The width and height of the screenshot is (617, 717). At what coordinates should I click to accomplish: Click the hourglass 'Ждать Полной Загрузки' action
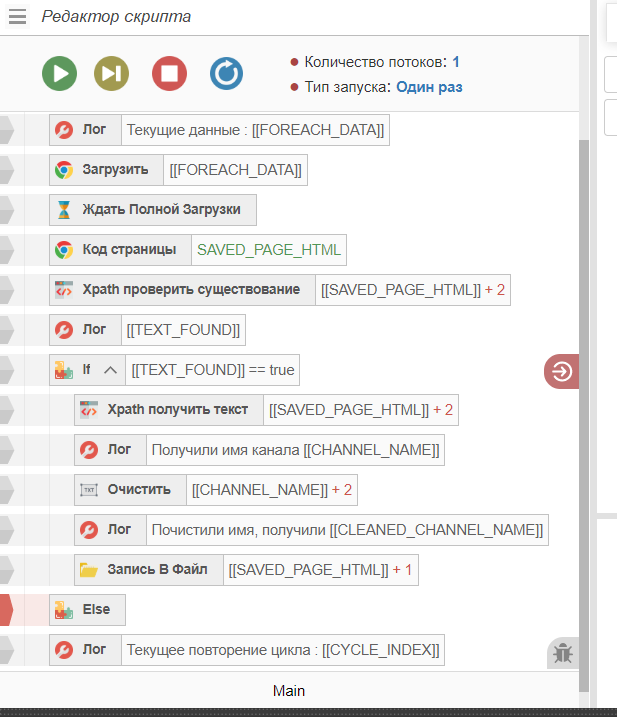pyautogui.click(x=153, y=210)
